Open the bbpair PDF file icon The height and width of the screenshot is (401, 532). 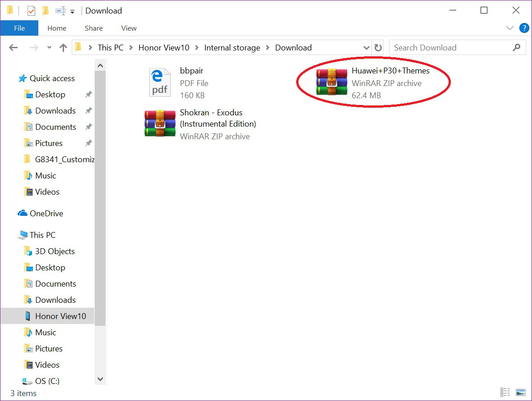pyautogui.click(x=160, y=82)
